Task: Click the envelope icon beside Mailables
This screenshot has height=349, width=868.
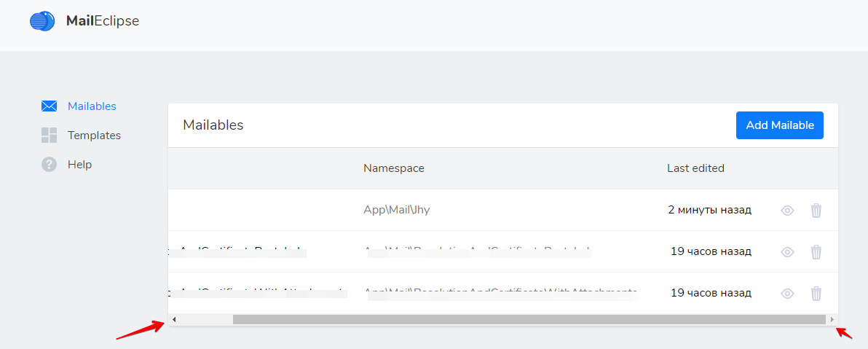Action: coord(50,106)
